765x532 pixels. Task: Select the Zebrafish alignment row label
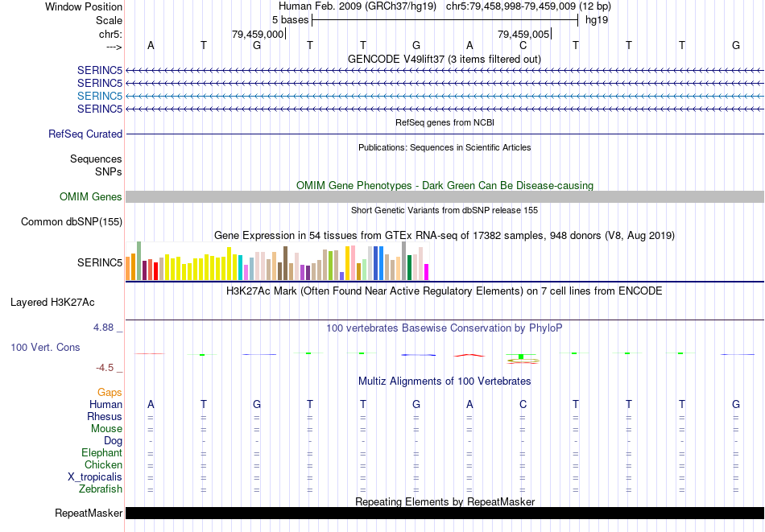coord(101,489)
